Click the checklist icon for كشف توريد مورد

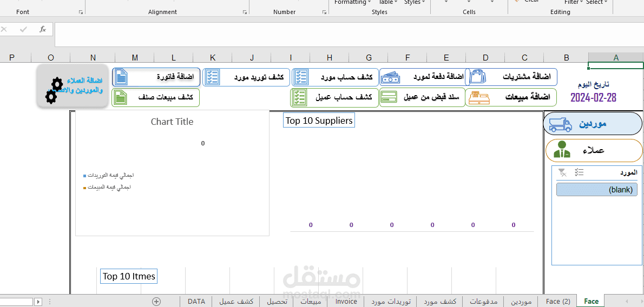[212, 77]
